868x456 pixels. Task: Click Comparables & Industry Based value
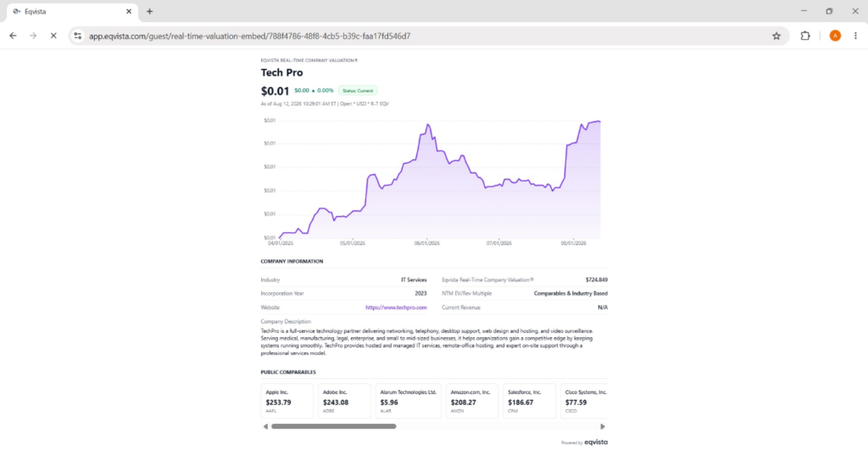pos(570,294)
